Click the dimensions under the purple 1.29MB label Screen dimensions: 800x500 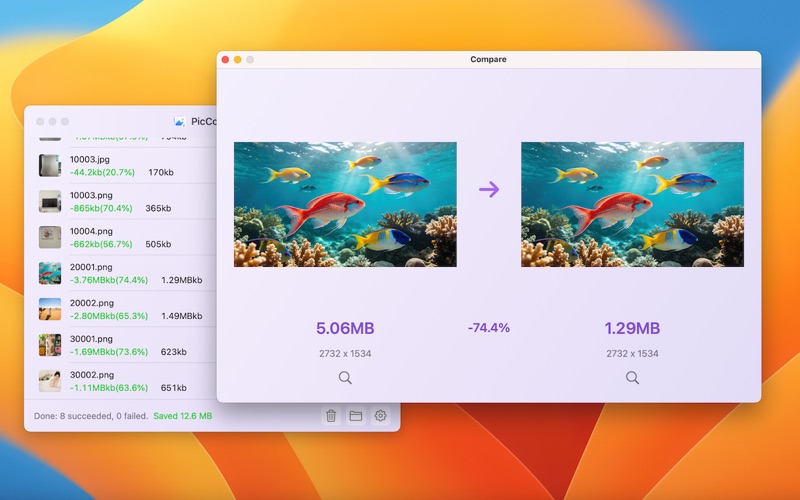[632, 354]
